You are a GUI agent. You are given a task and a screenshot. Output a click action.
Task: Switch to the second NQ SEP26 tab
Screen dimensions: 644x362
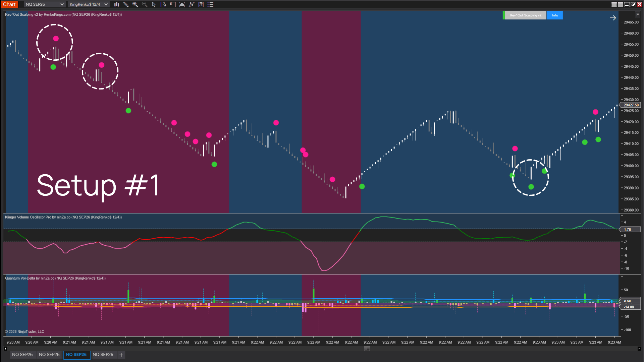[x=49, y=355]
